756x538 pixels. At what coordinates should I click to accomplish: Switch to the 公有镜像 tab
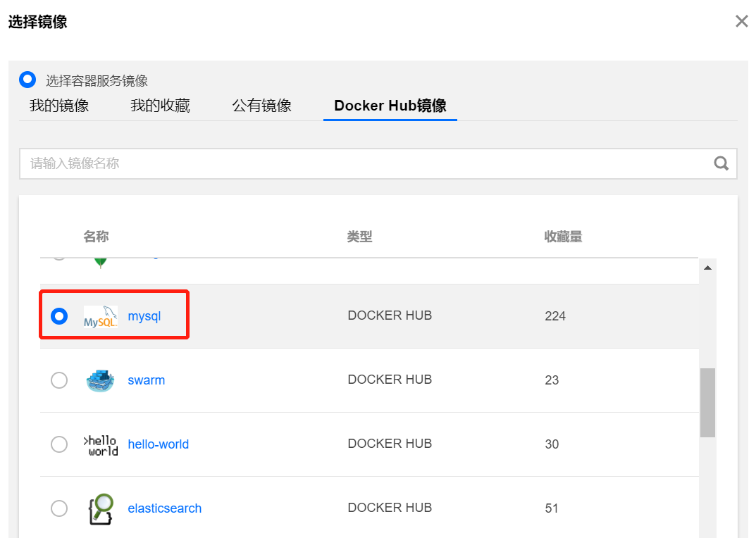[262, 106]
